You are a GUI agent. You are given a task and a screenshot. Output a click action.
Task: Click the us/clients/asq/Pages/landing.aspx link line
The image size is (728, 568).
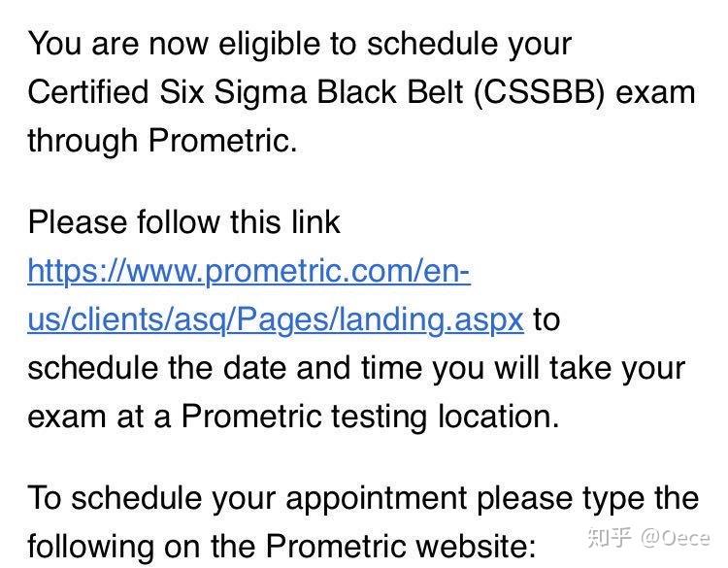click(275, 319)
